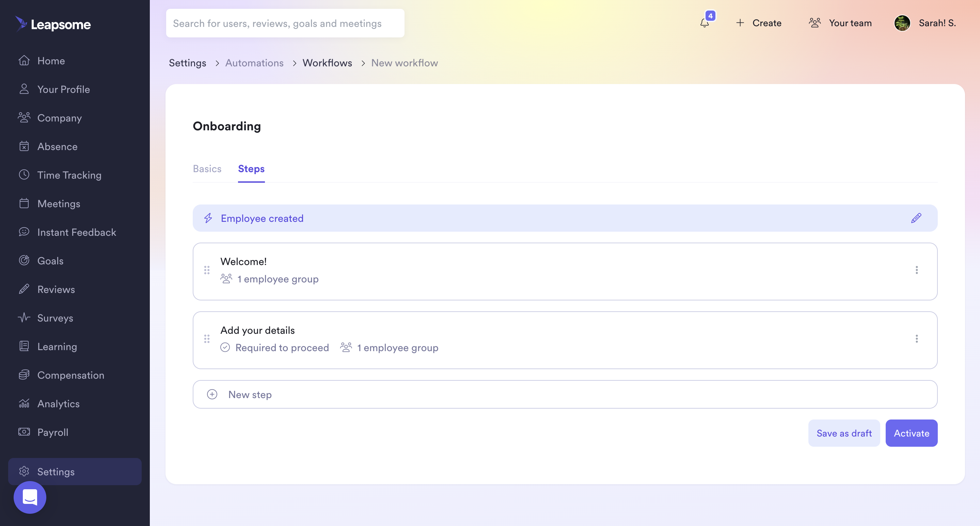Viewport: 980px width, 526px height.
Task: Click the Leapsome logo
Action: 53,24
